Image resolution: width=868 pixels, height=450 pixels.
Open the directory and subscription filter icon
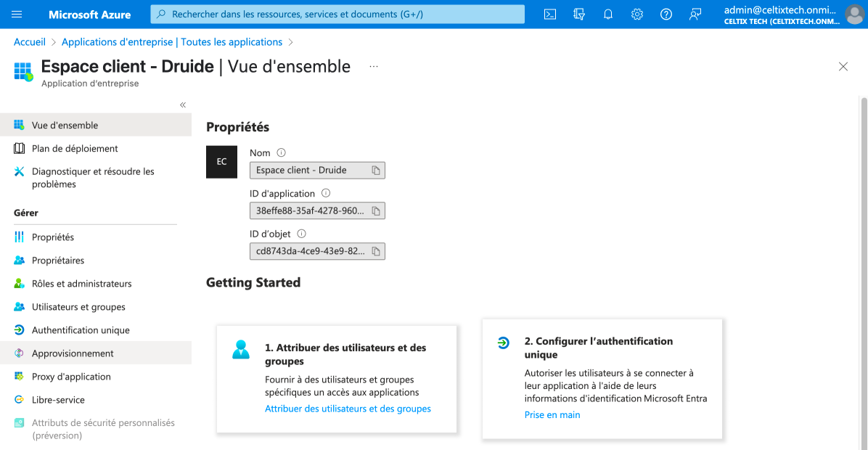[x=579, y=15]
